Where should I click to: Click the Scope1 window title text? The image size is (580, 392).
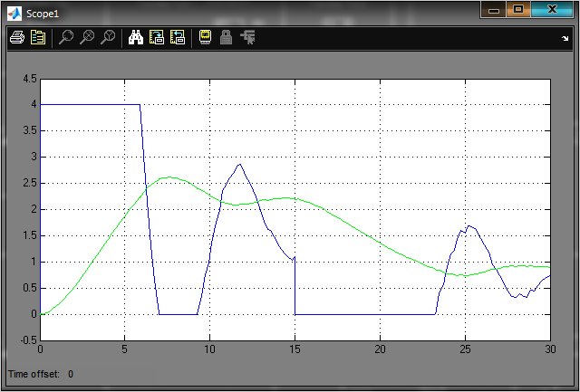coord(43,14)
